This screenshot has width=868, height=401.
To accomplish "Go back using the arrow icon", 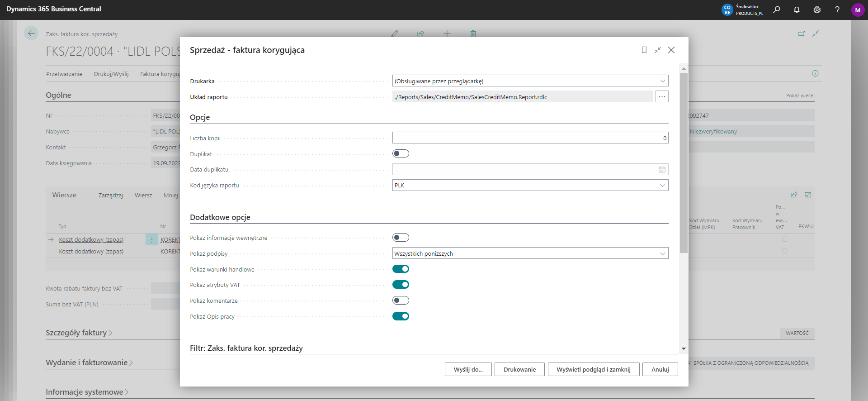I will point(31,33).
